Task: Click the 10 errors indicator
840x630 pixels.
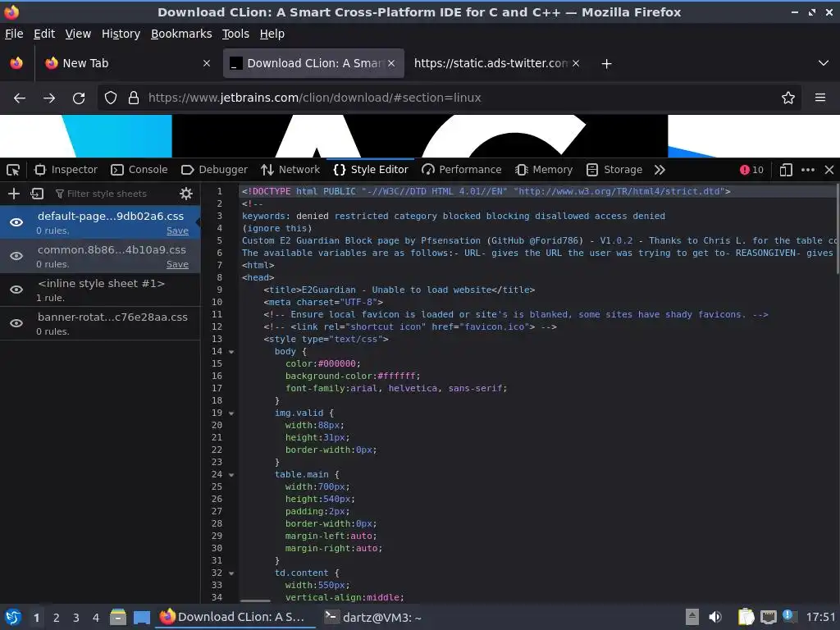Action: click(x=751, y=170)
